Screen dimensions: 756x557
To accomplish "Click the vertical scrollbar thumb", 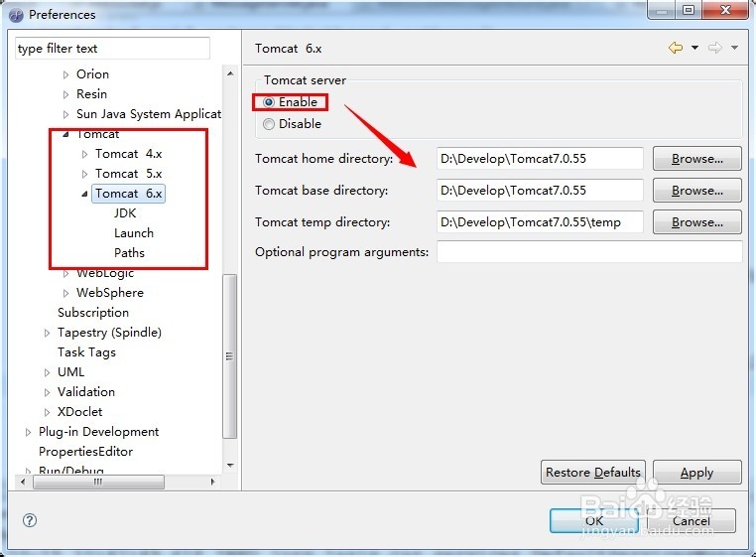I will point(230,356).
